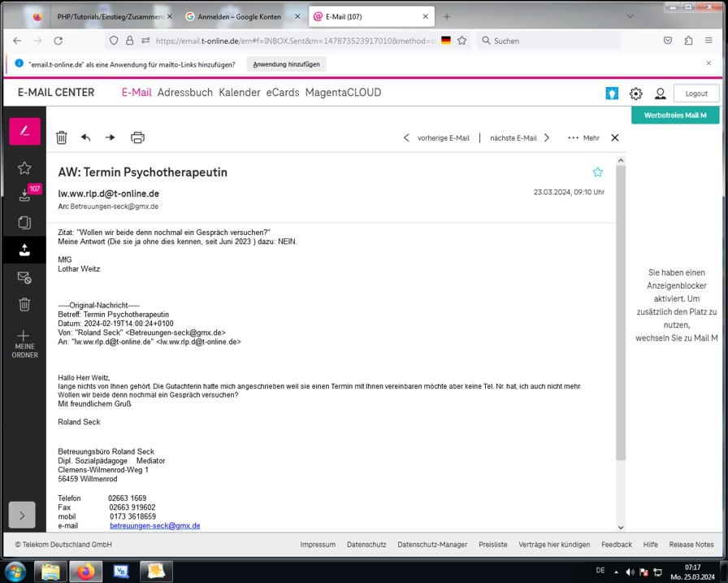
Task: Delete this email with the trash icon
Action: click(x=62, y=137)
